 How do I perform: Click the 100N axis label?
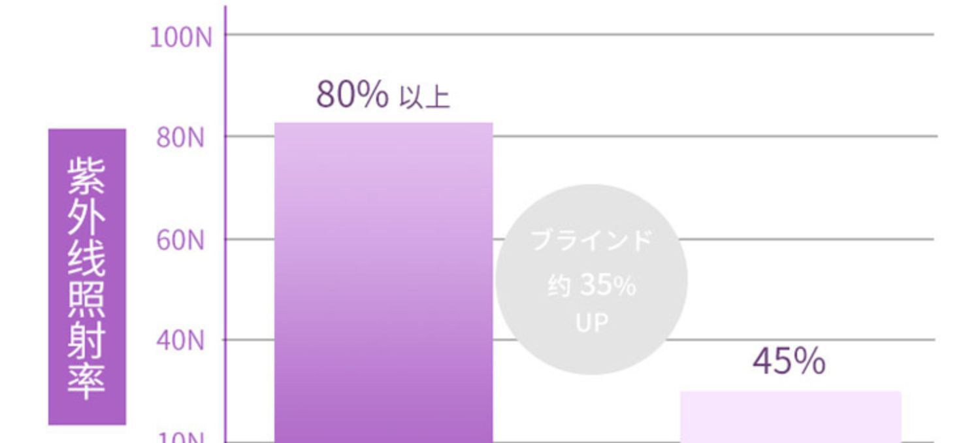pos(181,38)
